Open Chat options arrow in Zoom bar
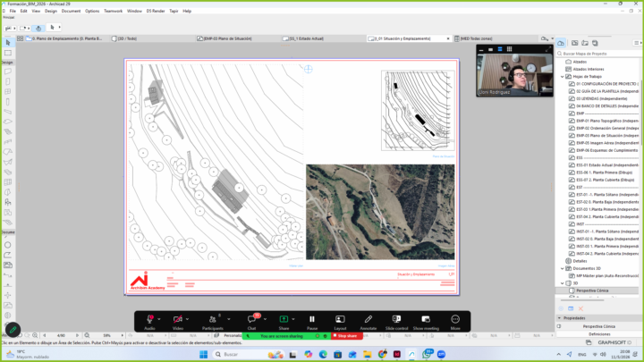The image size is (644, 362). point(265,319)
